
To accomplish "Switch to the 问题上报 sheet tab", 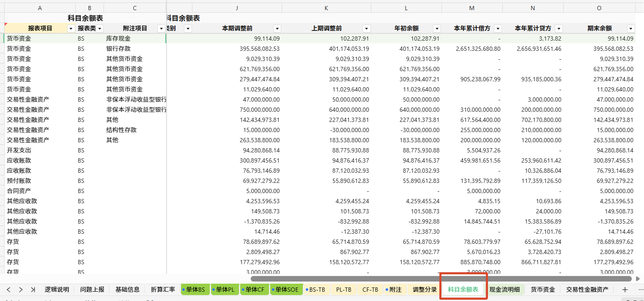I will coord(92,290).
